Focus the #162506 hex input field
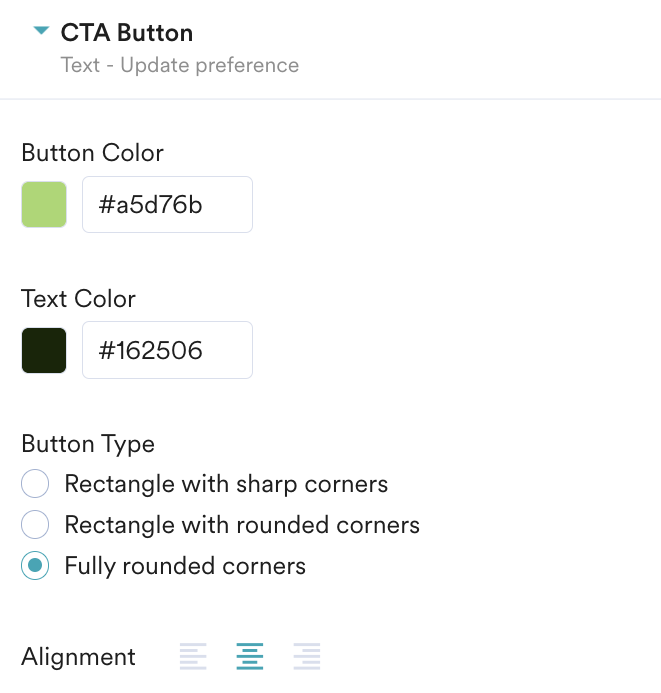 click(167, 350)
